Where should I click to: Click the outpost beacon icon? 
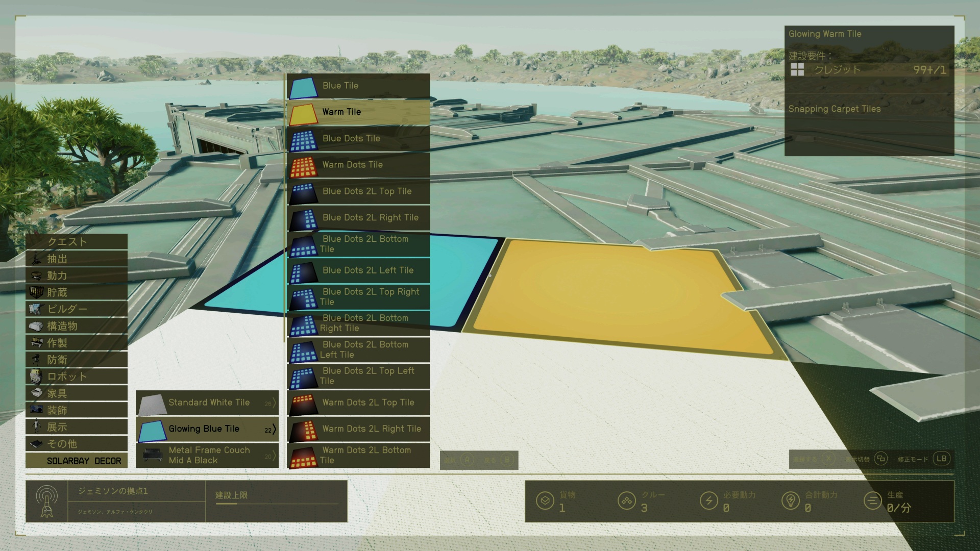46,501
